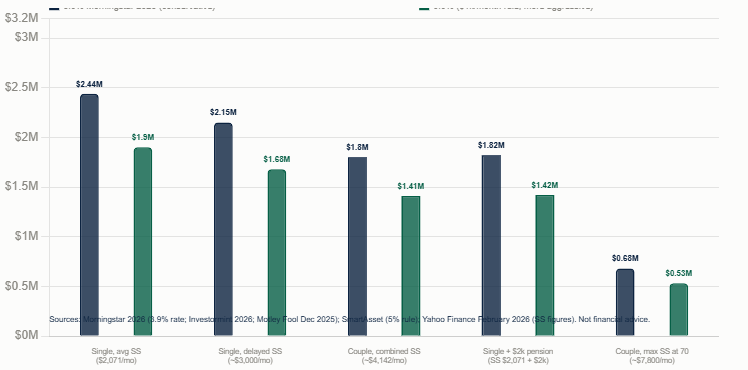
Task: Click the 'Single, avg SS ($2,071/mo)' category label
Action: pyautogui.click(x=116, y=356)
